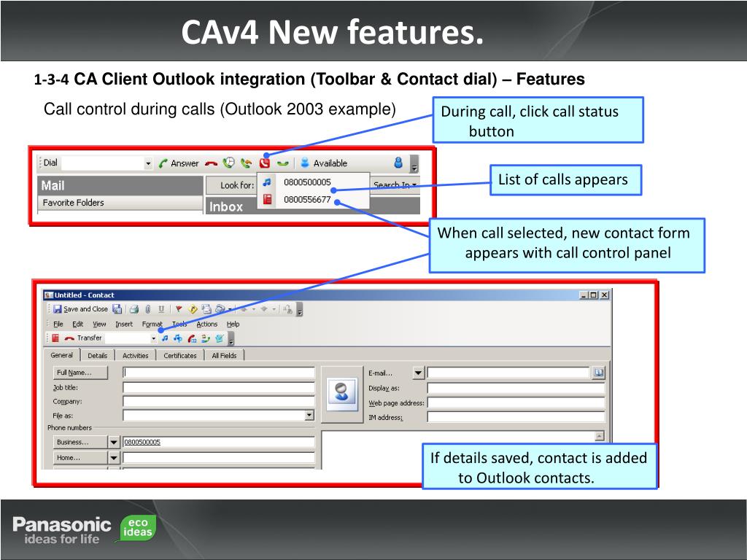Click the cyan notepad icon in call panel

(220, 338)
